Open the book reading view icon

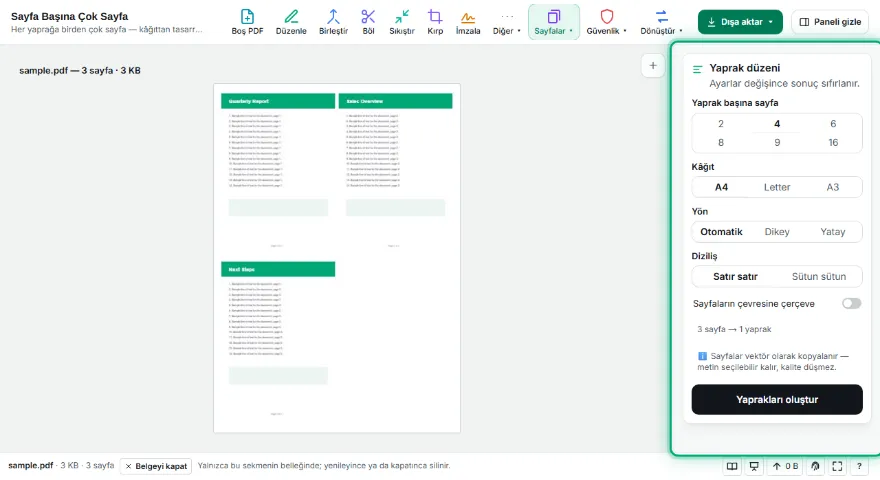732,466
